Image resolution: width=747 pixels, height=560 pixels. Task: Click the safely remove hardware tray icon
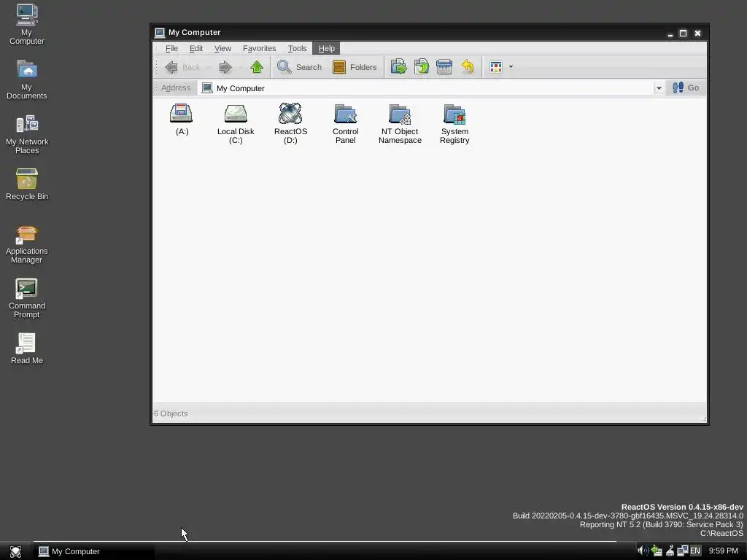coord(657,551)
